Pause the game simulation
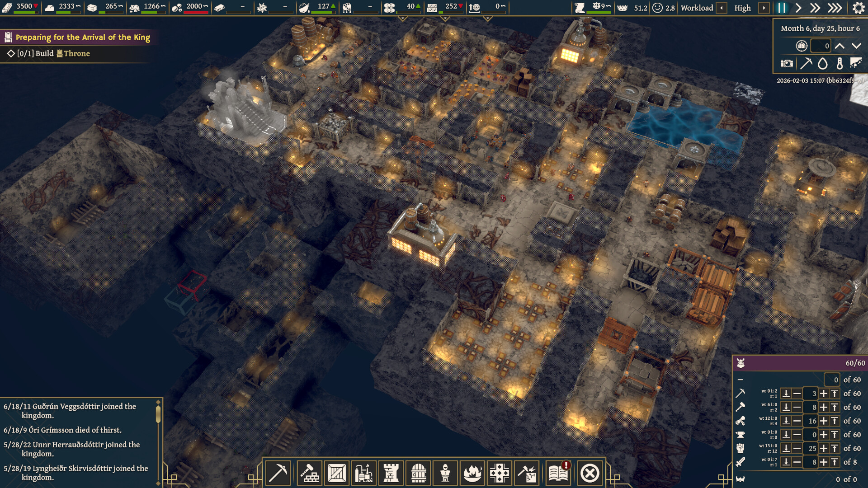This screenshot has width=868, height=488. tap(782, 8)
